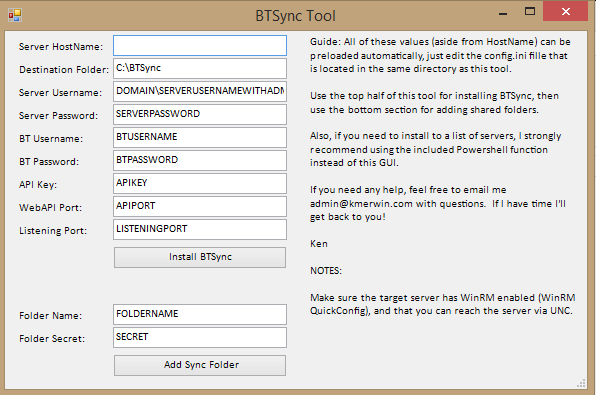Close the BTSync Tool window
This screenshot has width=596, height=395.
pyautogui.click(x=566, y=11)
